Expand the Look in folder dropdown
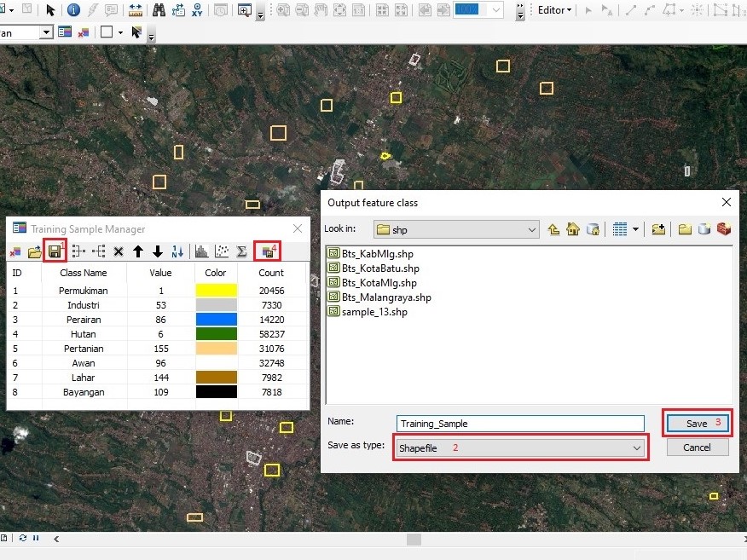Viewport: 747px width, 560px height. tap(532, 229)
